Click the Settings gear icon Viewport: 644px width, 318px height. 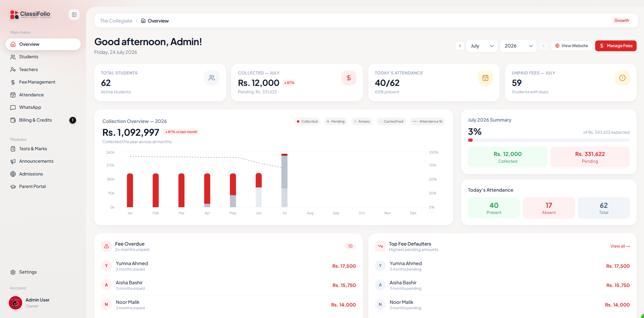[x=13, y=272]
